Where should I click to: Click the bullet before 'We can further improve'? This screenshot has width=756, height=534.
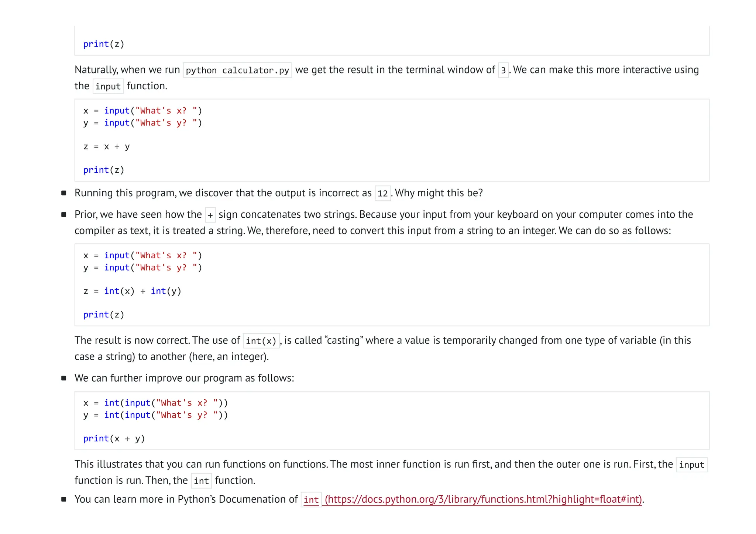[x=64, y=378]
